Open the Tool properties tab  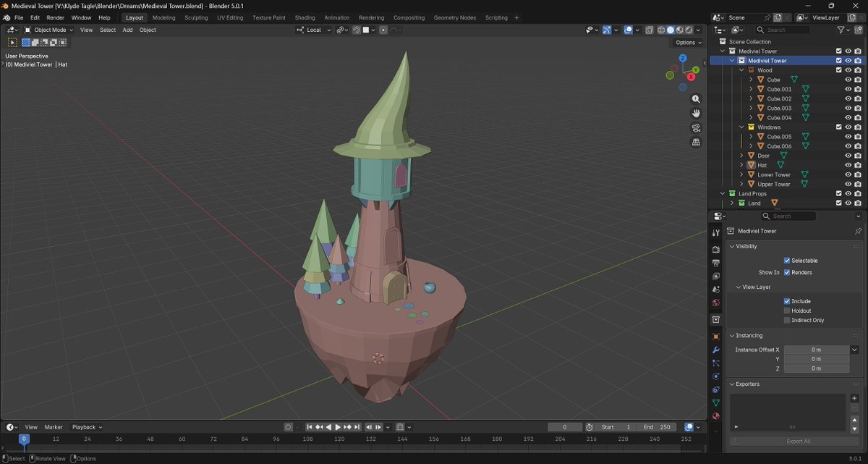[715, 232]
